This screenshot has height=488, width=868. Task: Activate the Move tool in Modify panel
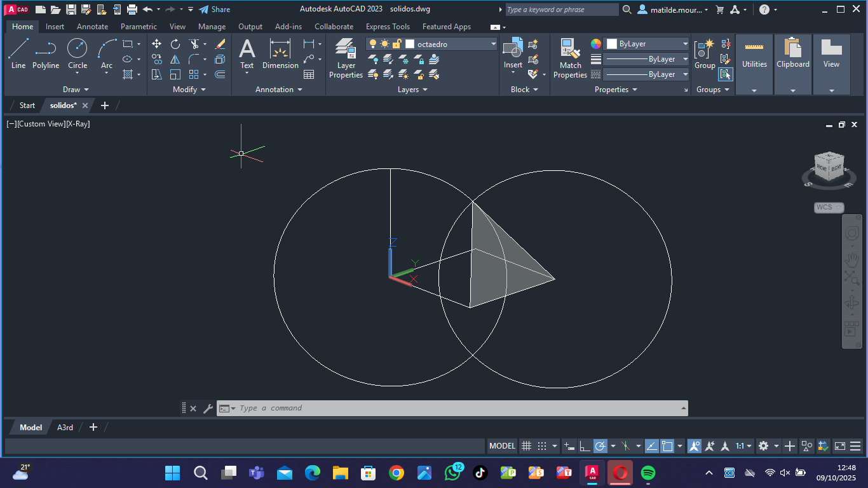pos(156,44)
